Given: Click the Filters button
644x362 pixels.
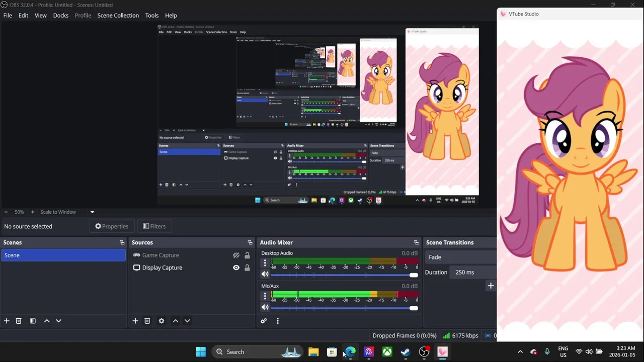Looking at the screenshot, I should [154, 226].
